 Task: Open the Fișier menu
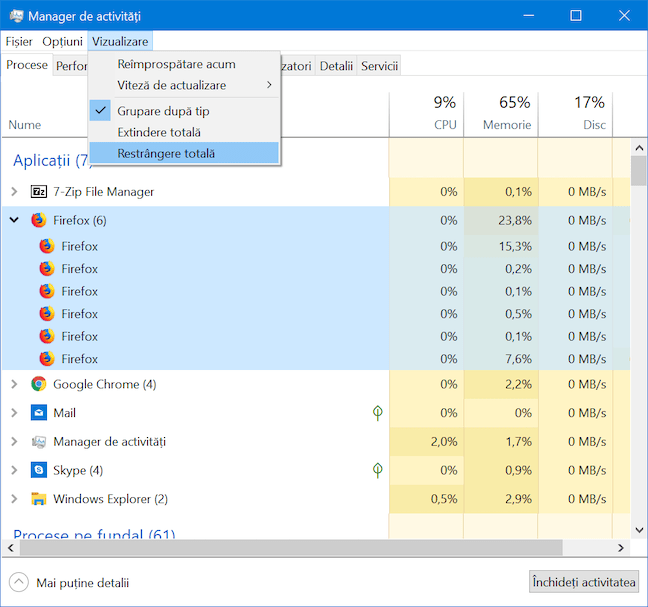coord(19,42)
